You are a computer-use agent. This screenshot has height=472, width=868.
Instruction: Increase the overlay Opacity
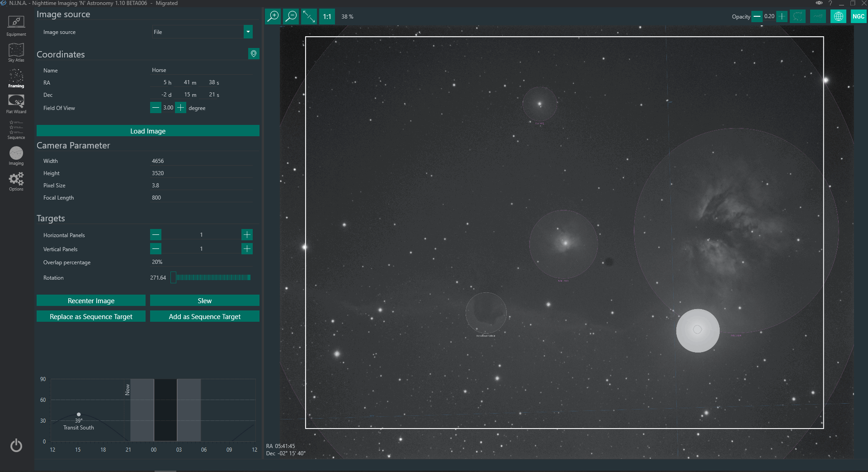click(x=782, y=17)
